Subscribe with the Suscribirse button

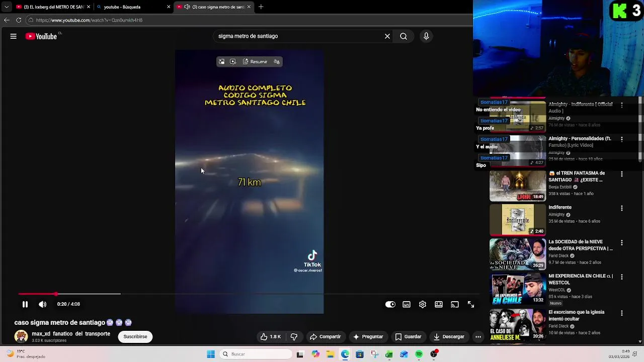135,337
